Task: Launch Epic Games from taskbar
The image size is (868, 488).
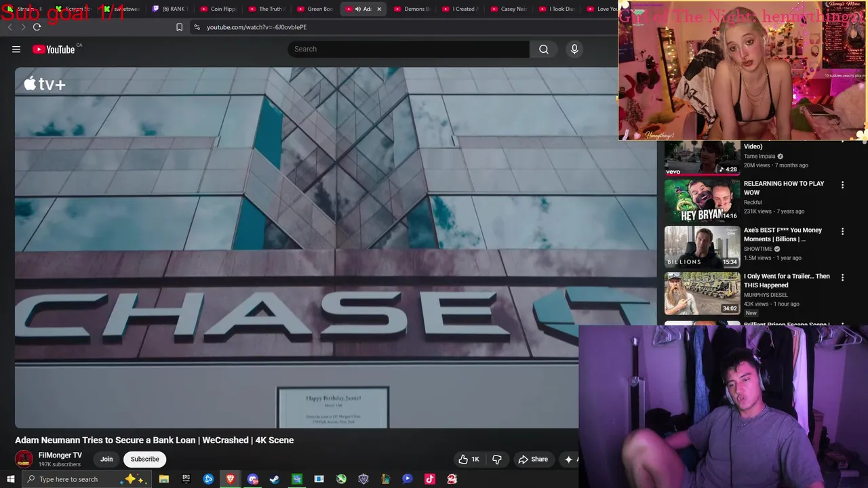Action: pos(186,479)
